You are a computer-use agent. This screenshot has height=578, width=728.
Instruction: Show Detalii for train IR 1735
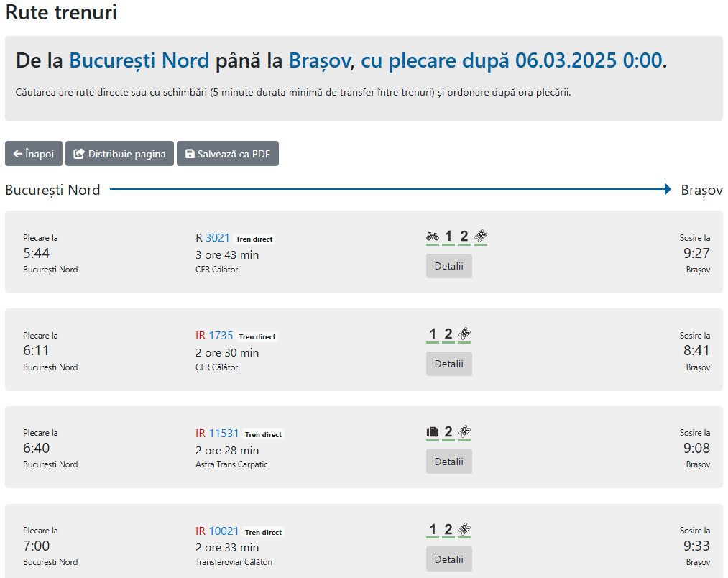449,364
